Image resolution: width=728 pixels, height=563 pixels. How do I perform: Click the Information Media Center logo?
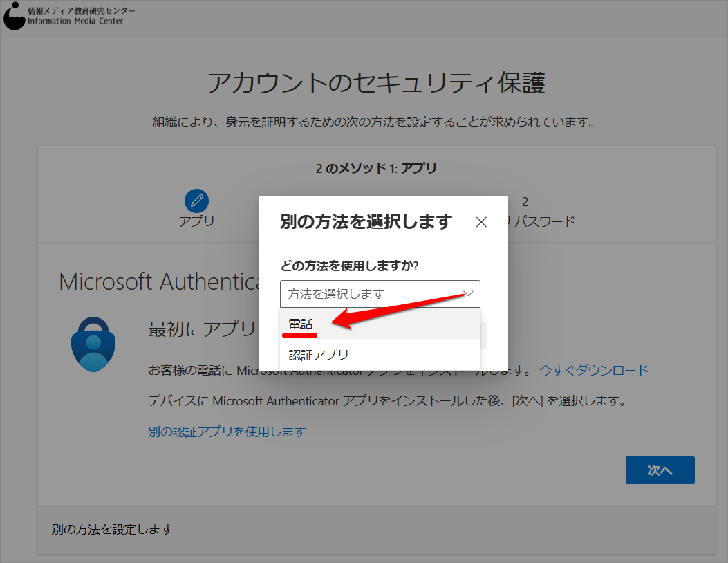69,16
